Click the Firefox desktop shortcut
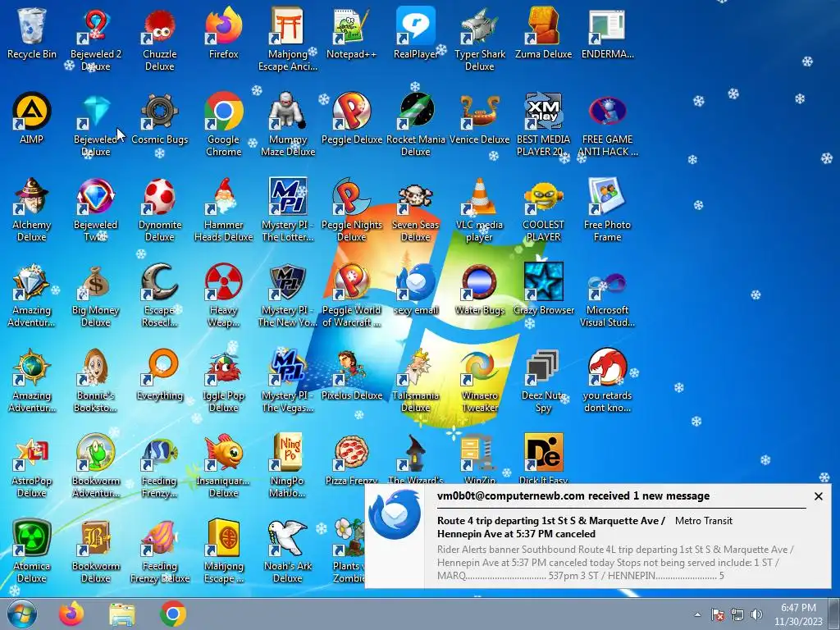 pos(224,33)
